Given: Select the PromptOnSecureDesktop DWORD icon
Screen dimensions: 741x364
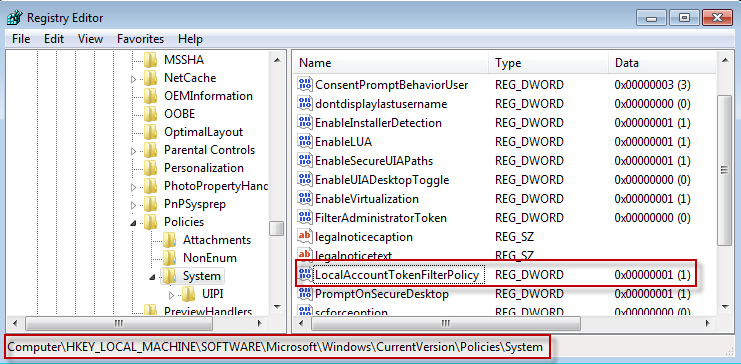Looking at the screenshot, I should click(x=305, y=294).
